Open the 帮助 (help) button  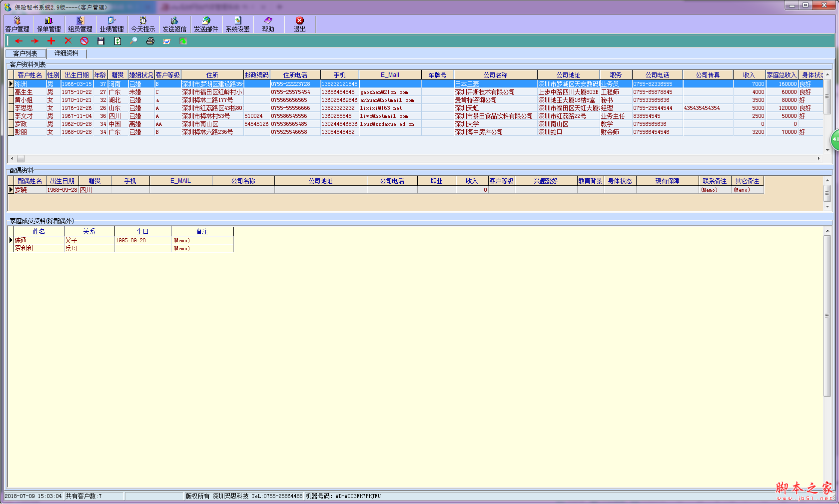click(268, 24)
